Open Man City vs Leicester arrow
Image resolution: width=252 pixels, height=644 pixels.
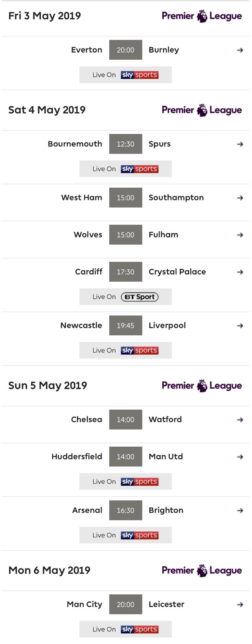(x=240, y=605)
